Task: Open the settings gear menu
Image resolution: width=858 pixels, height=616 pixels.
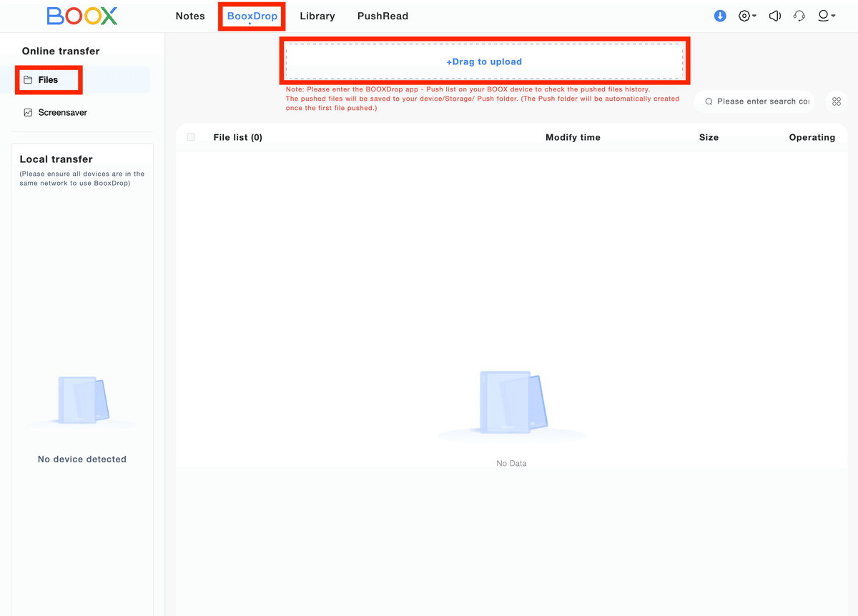Action: pos(747,16)
